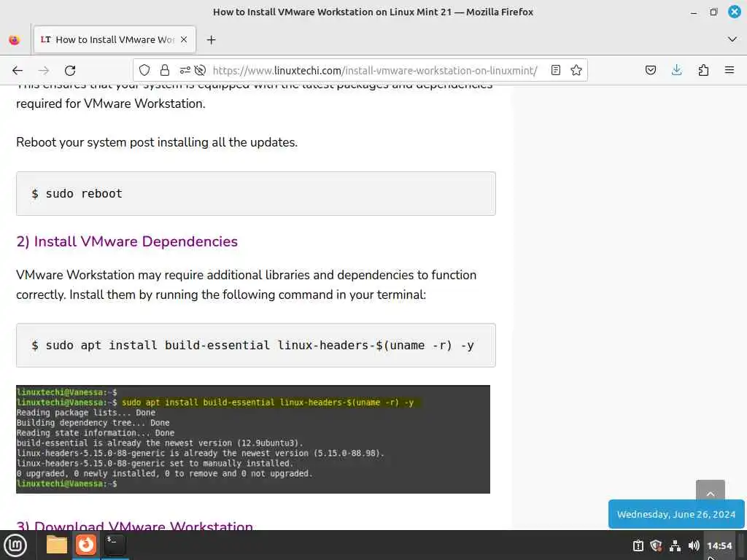The image size is (747, 560).
Task: Open the volume control tray icon
Action: pos(694,545)
